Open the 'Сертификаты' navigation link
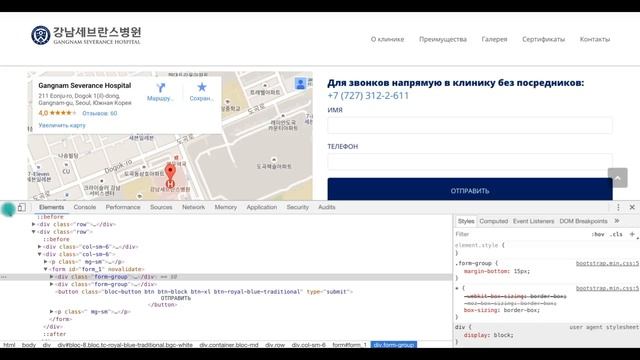Image resolution: width=640 pixels, height=360 pixels. 543,39
